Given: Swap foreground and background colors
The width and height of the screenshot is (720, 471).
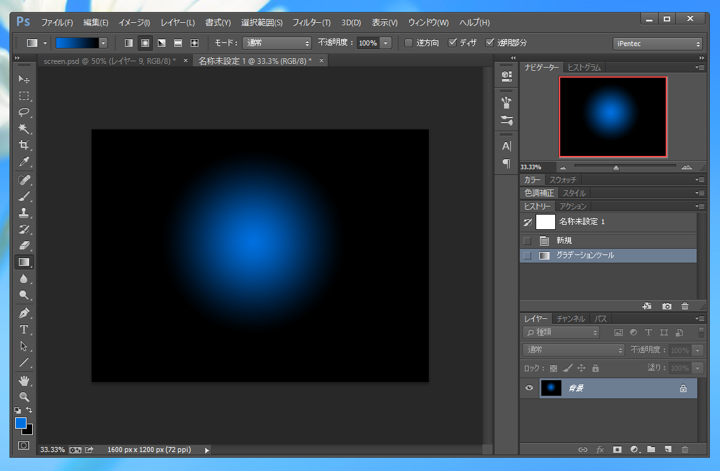Looking at the screenshot, I should [29, 410].
